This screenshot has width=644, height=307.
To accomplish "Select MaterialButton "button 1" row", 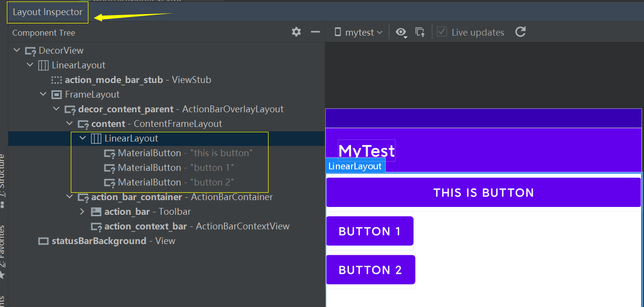I will (x=166, y=167).
